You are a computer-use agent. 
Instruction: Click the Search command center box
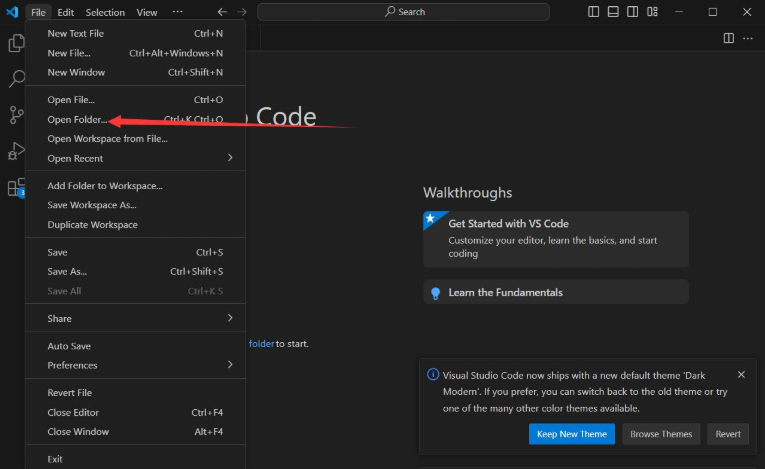pos(403,12)
